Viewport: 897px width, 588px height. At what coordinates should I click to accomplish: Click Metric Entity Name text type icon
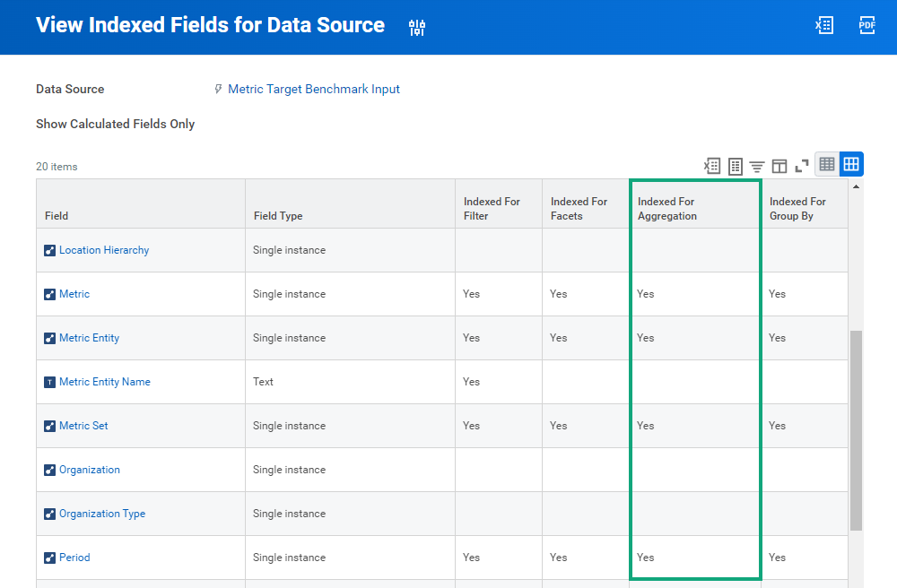point(49,382)
